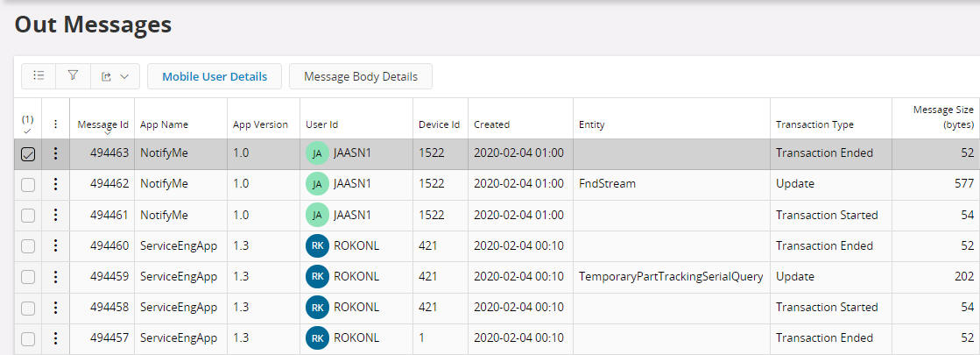Click the TemporaryPartTrackingSerialQuery entity cell
980x355 pixels.
[670, 276]
